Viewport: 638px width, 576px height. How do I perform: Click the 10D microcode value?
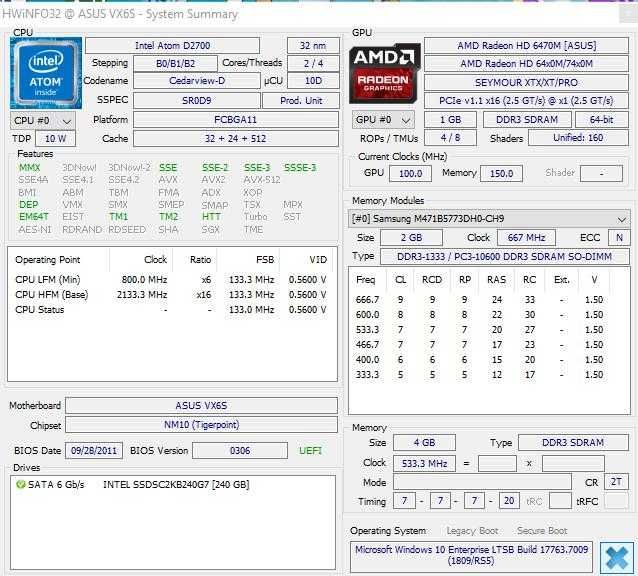pos(313,81)
